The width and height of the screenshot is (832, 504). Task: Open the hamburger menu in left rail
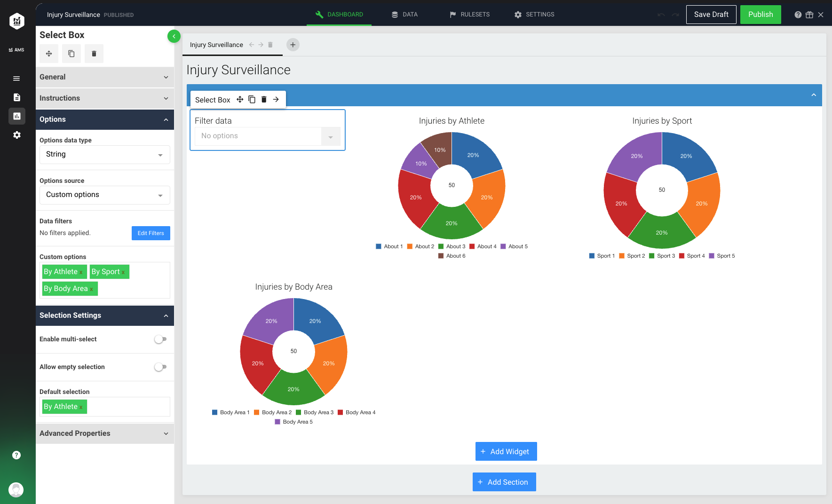pos(16,79)
